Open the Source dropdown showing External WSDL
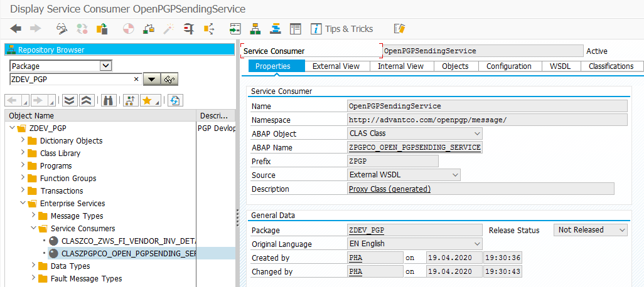644x287 pixels. coord(455,175)
